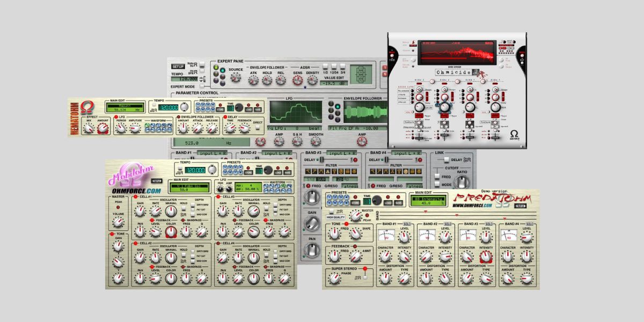Click the OhmForce omega logo in Ohmicide

click(x=514, y=133)
